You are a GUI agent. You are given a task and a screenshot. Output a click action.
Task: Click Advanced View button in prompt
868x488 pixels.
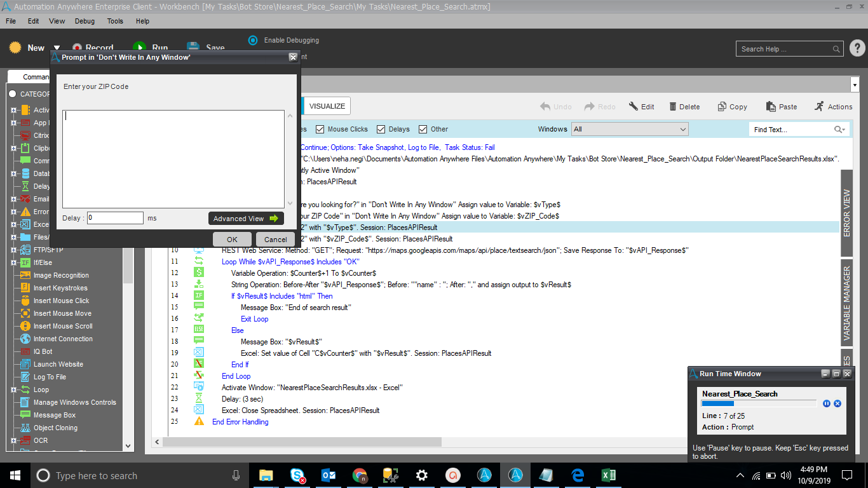click(245, 219)
